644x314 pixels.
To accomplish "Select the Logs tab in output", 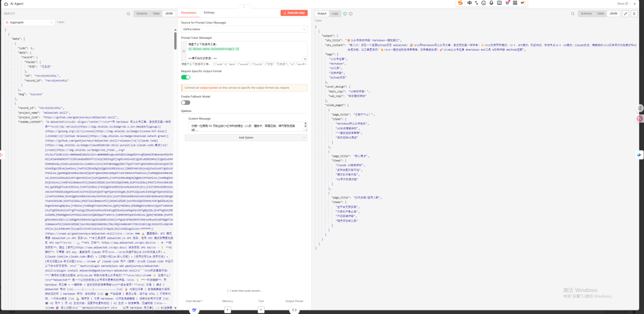I will pyautogui.click(x=335, y=13).
